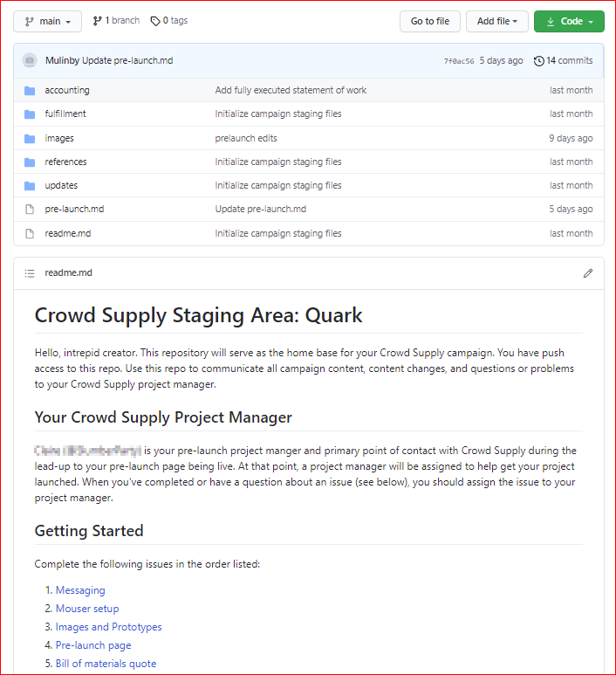View the 14 commits history

[x=563, y=61]
